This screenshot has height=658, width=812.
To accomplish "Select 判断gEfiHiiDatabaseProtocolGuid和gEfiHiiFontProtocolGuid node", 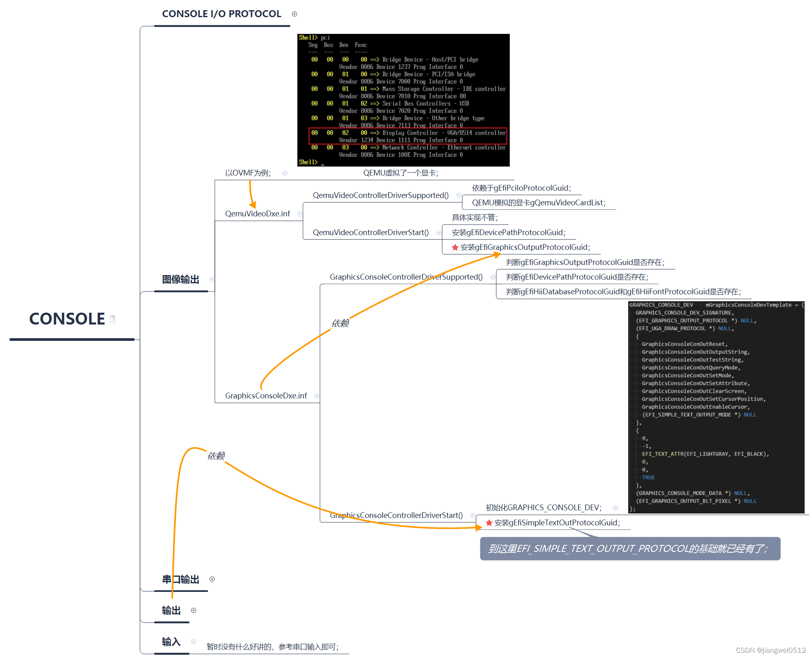I will [x=623, y=292].
